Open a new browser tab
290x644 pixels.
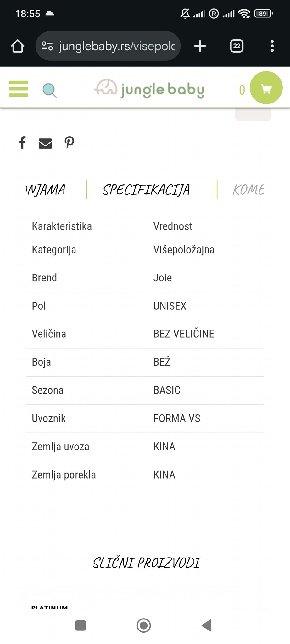(x=200, y=46)
